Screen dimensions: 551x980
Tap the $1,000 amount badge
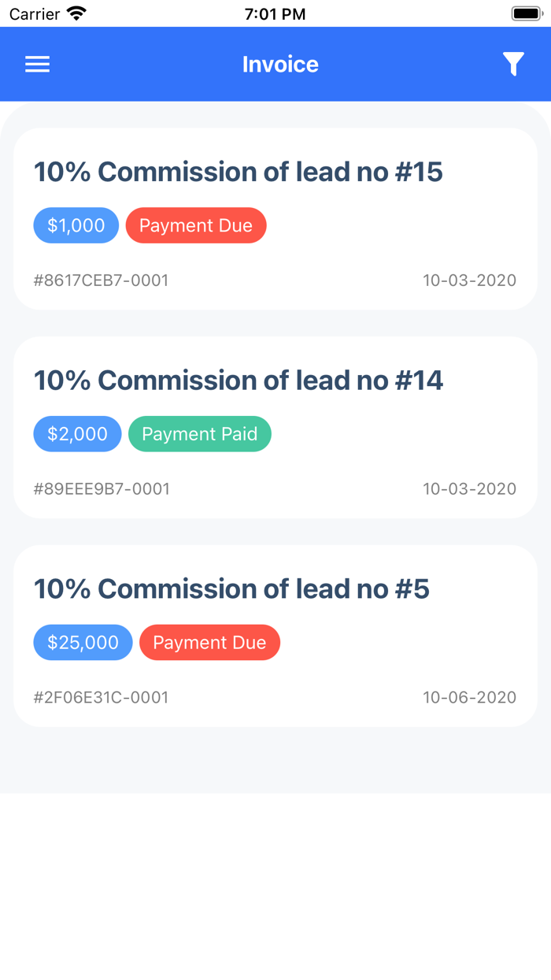pyautogui.click(x=76, y=225)
